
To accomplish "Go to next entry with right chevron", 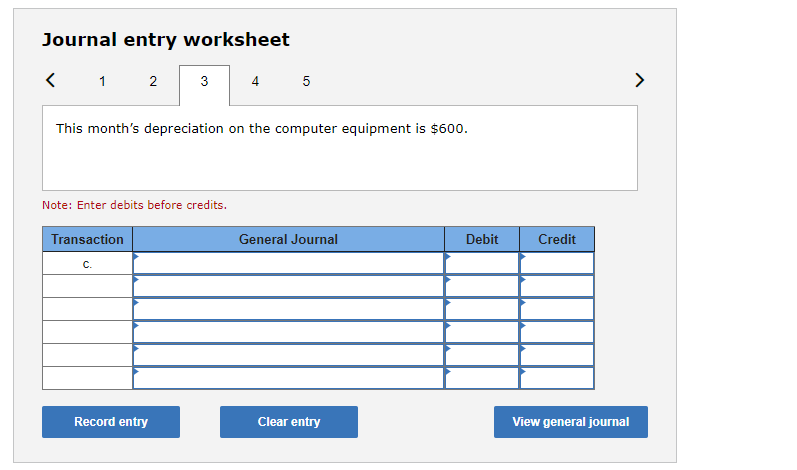I will (x=639, y=80).
